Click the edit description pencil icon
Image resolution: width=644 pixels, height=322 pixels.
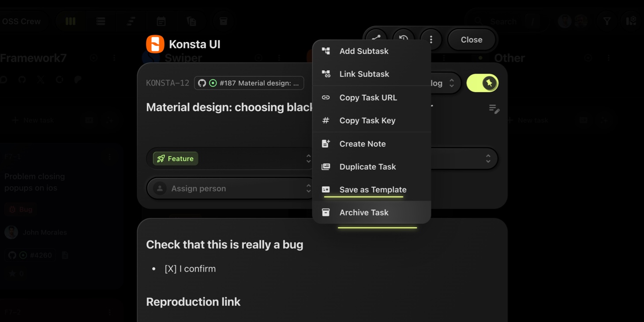(x=494, y=109)
